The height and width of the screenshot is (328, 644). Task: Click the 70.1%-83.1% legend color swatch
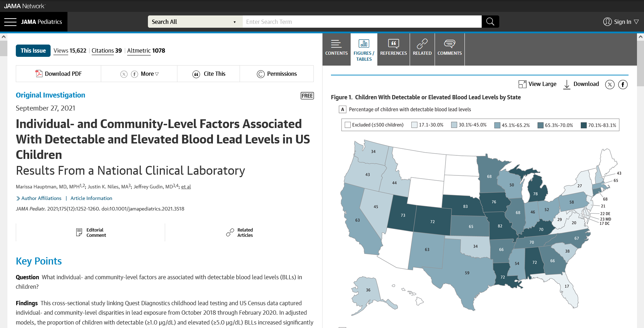584,125
